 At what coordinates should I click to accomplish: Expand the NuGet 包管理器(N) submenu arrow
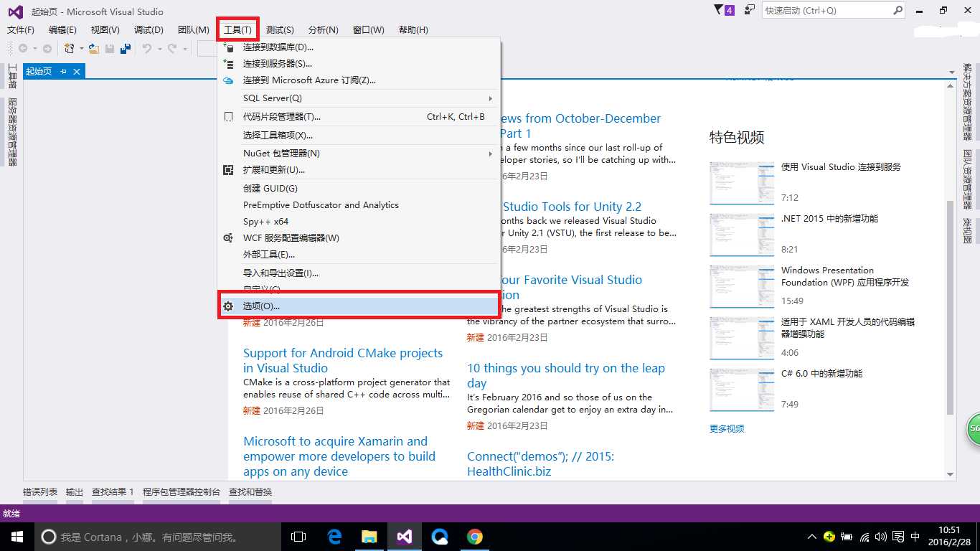click(491, 154)
